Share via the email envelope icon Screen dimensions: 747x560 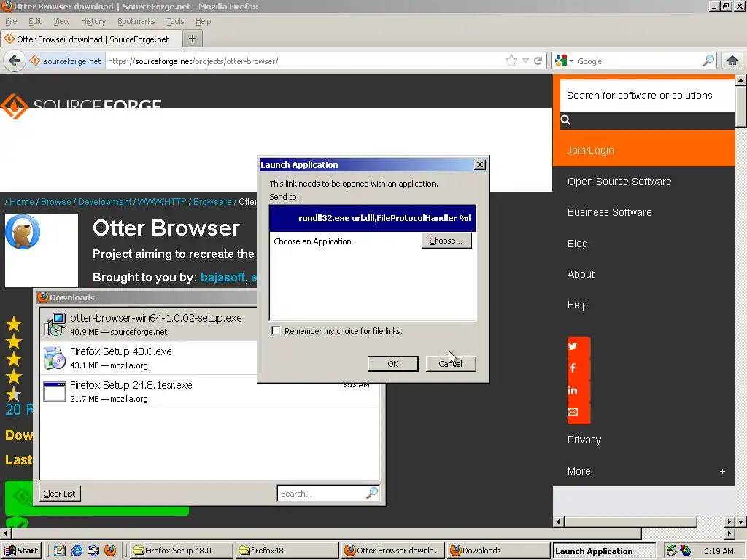click(x=573, y=412)
